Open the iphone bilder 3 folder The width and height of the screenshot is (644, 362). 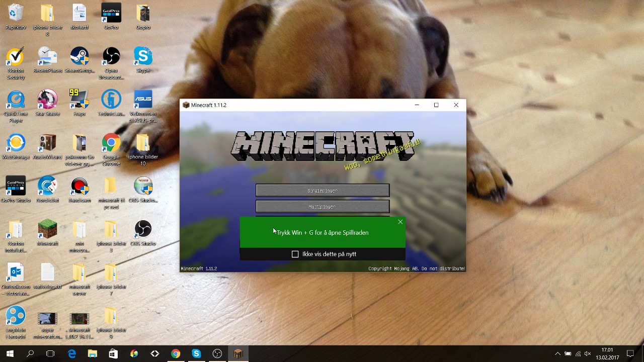click(111, 236)
